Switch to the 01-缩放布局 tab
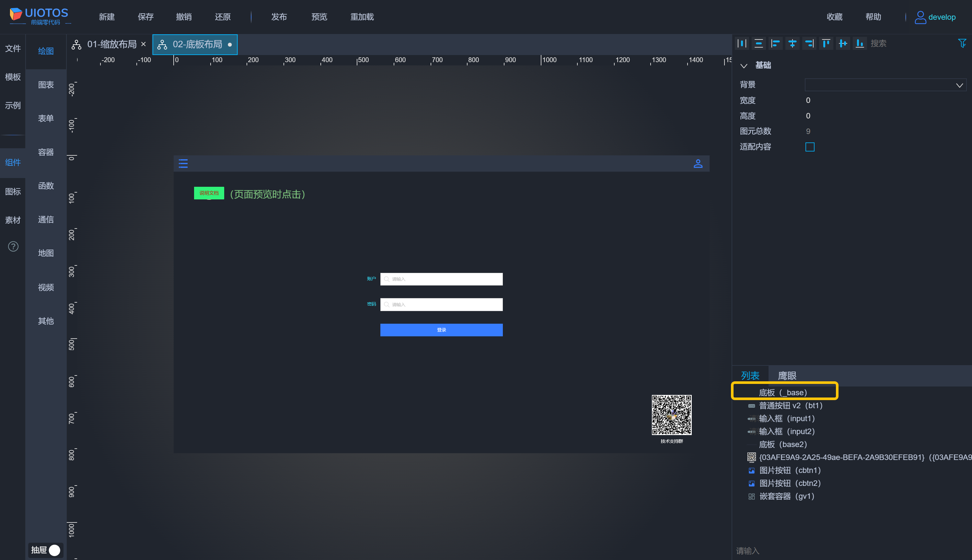972x560 pixels. (111, 45)
